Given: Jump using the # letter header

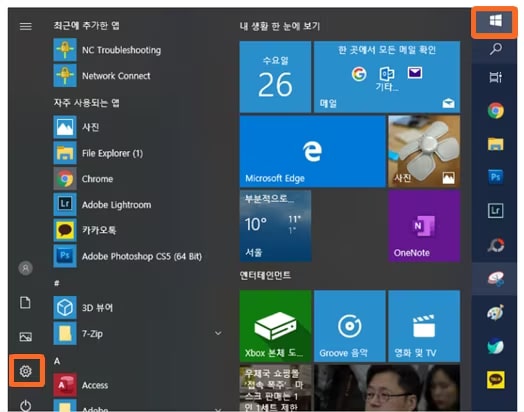Looking at the screenshot, I should click(57, 283).
